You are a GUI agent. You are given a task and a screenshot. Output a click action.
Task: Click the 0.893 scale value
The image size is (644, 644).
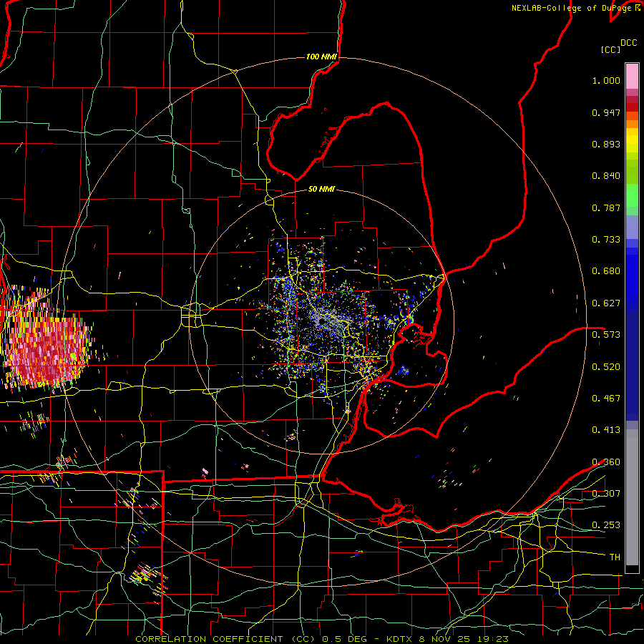[606, 144]
